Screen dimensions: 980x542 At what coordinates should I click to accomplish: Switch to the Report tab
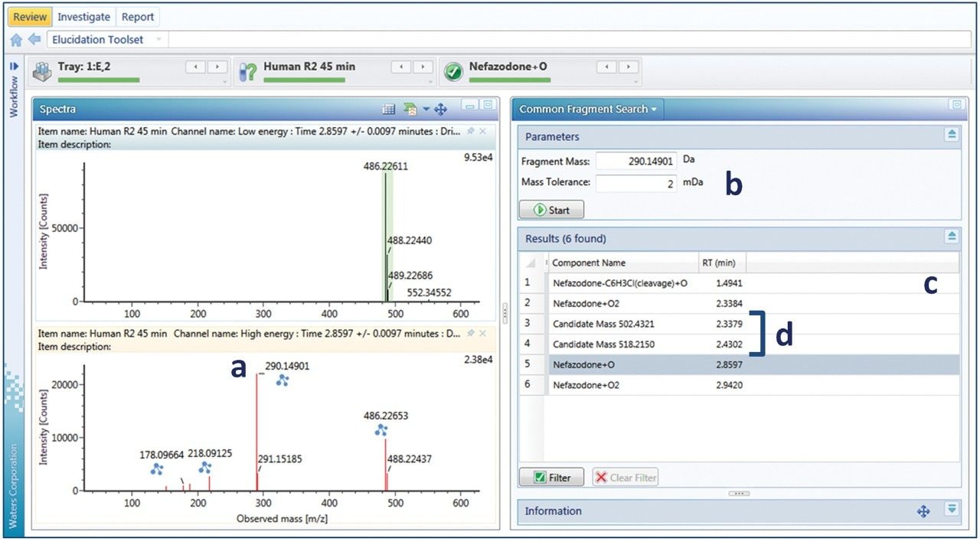[138, 17]
